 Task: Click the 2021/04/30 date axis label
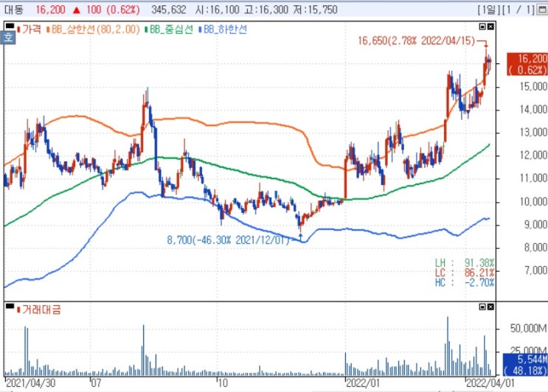click(x=31, y=383)
